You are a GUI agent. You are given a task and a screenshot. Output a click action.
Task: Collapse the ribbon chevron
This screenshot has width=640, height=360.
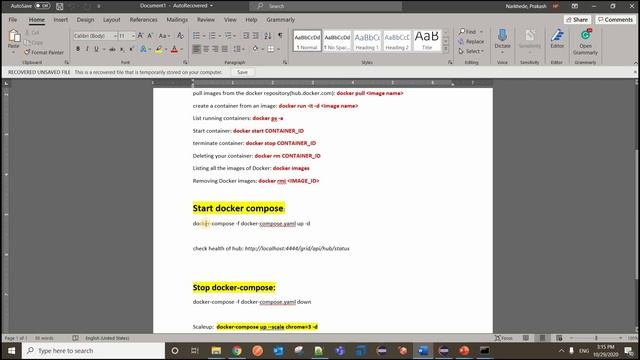tap(635, 63)
